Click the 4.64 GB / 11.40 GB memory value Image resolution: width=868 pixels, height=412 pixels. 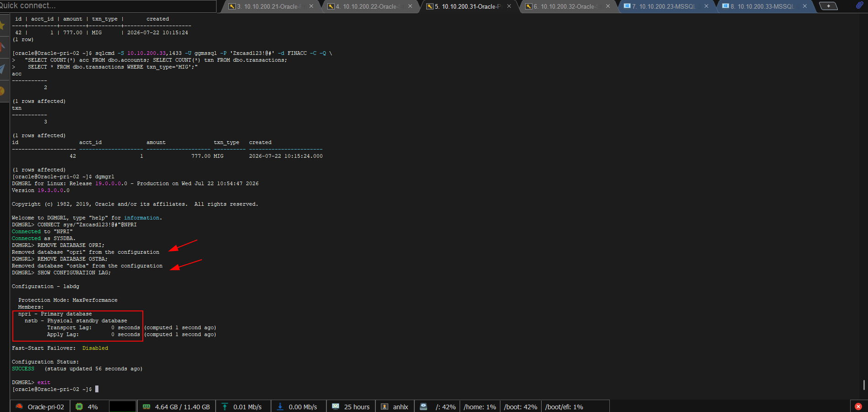[x=182, y=407]
